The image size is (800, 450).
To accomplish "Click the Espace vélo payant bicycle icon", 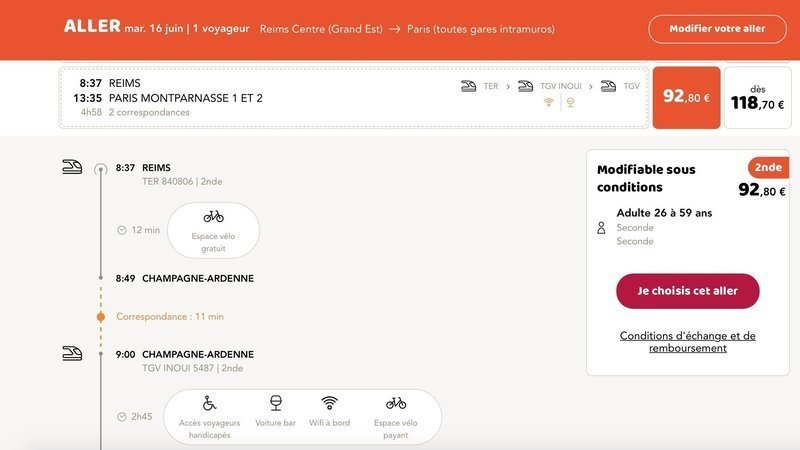I will (x=396, y=403).
